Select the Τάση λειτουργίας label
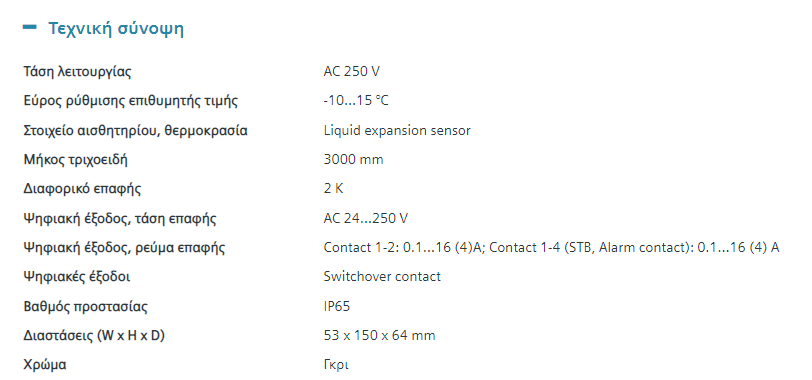 pos(77,72)
